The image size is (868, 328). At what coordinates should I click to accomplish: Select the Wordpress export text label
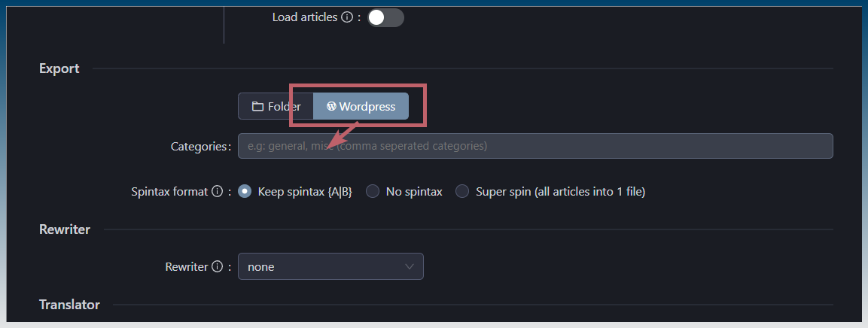[367, 107]
